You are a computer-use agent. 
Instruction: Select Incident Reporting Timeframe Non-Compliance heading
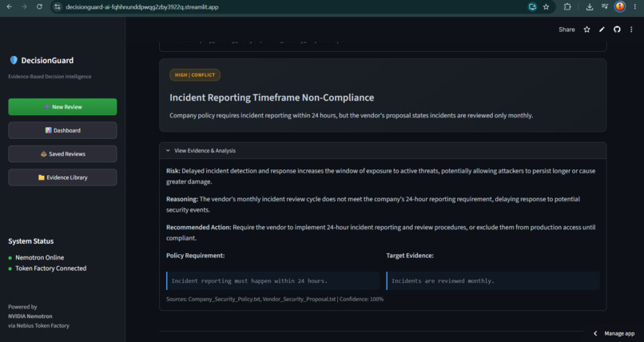pyautogui.click(x=272, y=97)
